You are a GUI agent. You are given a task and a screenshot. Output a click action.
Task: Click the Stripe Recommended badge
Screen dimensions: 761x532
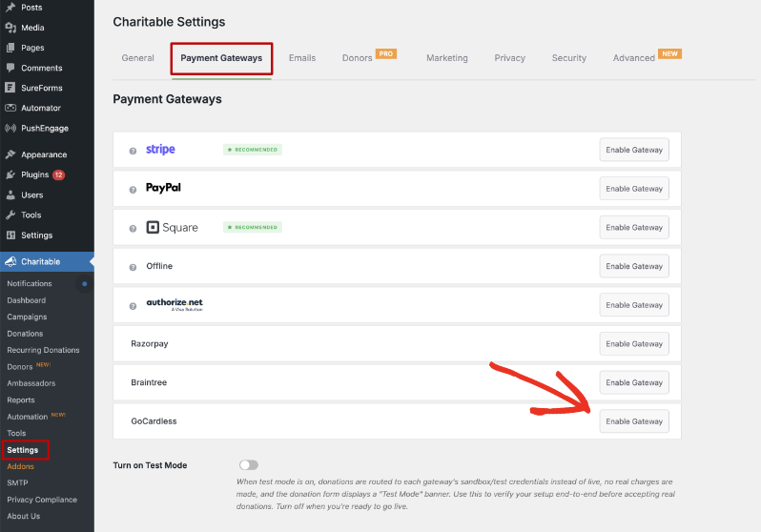click(253, 150)
